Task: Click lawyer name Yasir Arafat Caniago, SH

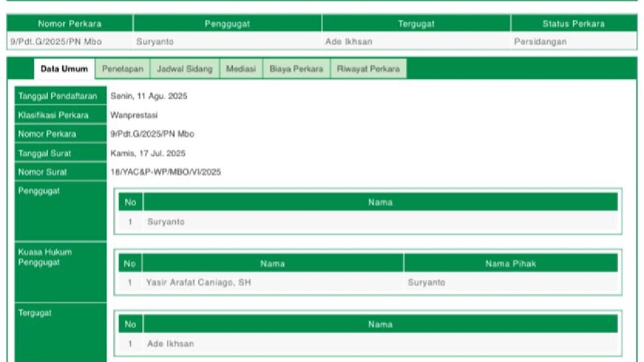Action: click(x=199, y=283)
